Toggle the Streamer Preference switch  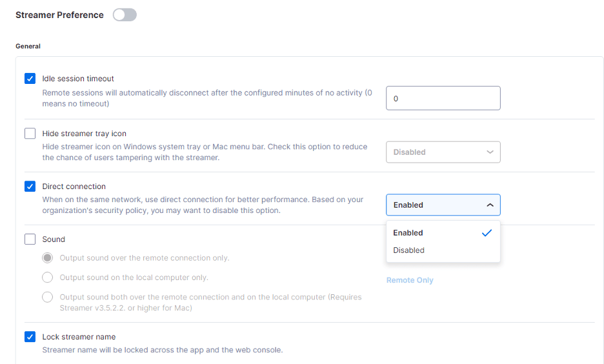[125, 15]
